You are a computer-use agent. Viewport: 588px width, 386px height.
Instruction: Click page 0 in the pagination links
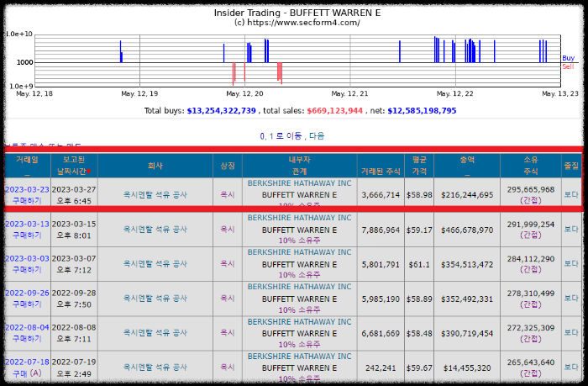tap(262, 136)
